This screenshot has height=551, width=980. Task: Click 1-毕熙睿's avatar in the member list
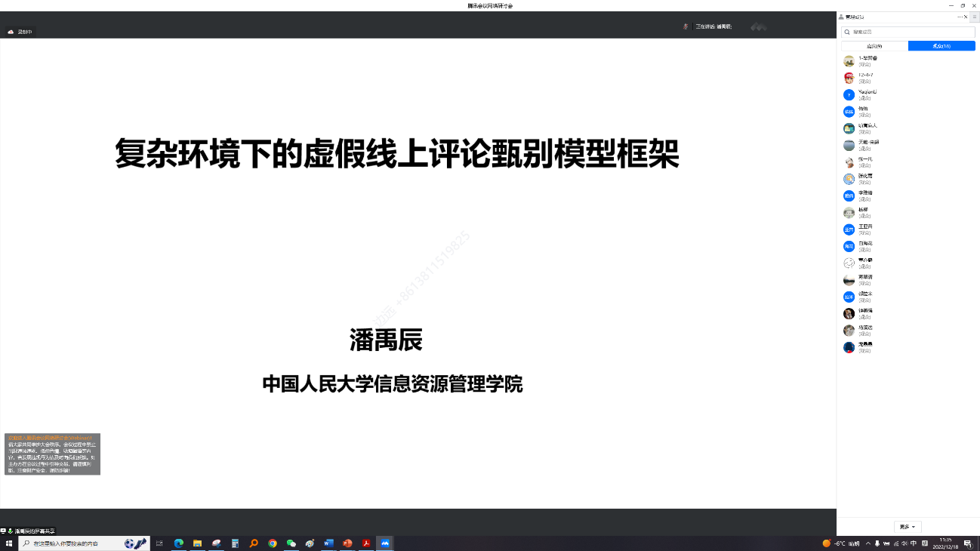click(849, 61)
